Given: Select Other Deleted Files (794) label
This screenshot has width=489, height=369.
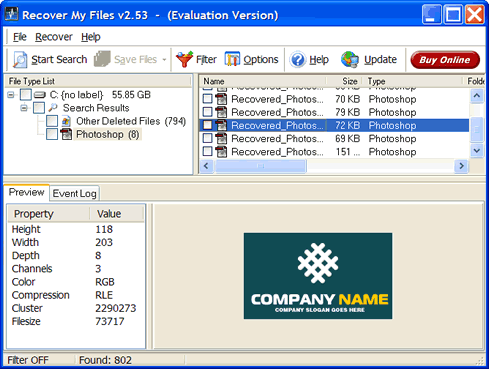Looking at the screenshot, I should click(x=131, y=121).
